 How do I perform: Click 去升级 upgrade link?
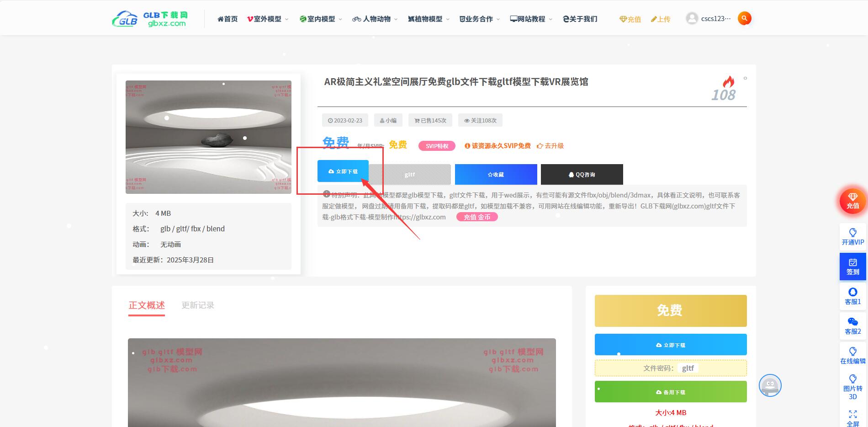(x=550, y=146)
